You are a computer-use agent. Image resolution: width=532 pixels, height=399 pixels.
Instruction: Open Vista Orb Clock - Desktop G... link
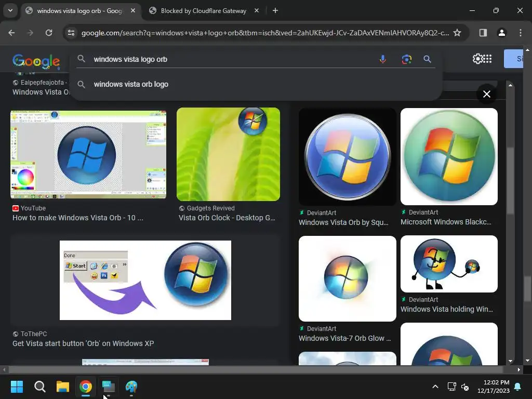(x=227, y=218)
